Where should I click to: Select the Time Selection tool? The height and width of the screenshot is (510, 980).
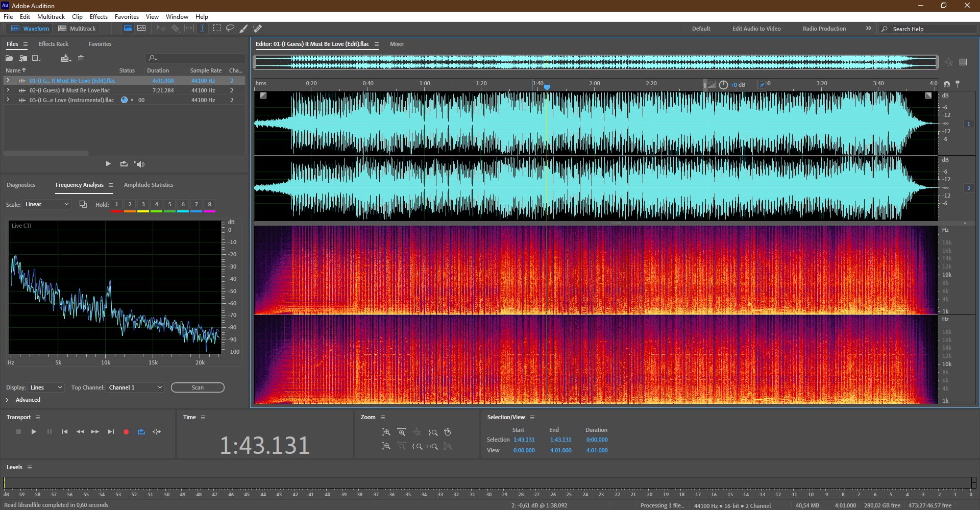(202, 28)
